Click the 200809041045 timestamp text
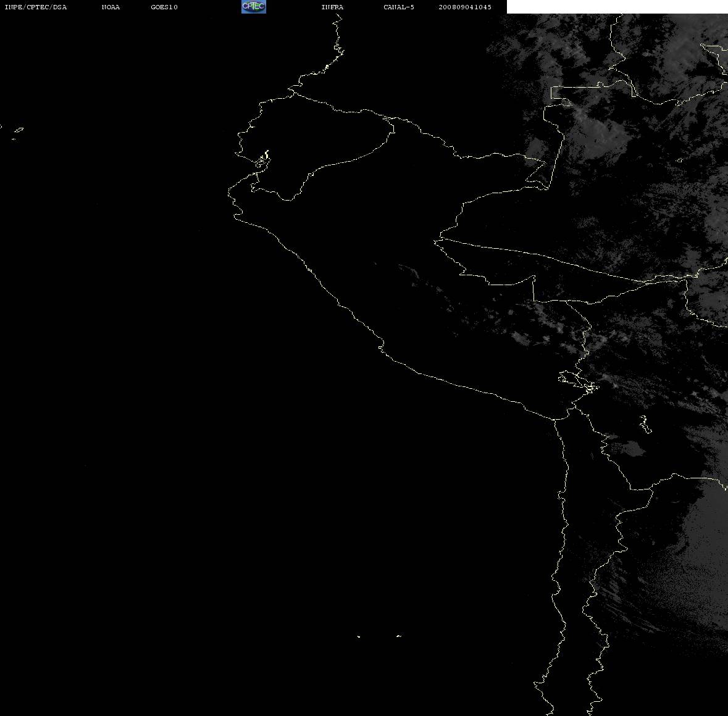The image size is (728, 716). (x=465, y=7)
